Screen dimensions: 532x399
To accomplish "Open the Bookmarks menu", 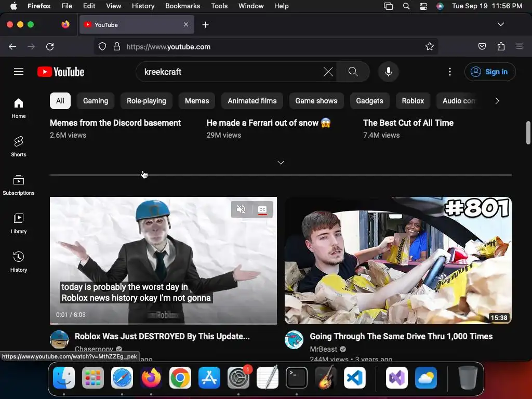I will [x=182, y=6].
